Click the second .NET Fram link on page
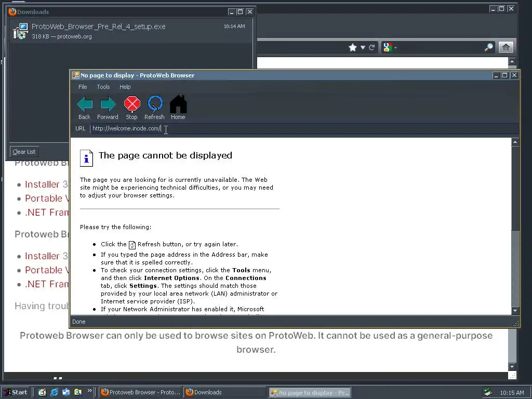This screenshot has height=399, width=532. (46, 284)
